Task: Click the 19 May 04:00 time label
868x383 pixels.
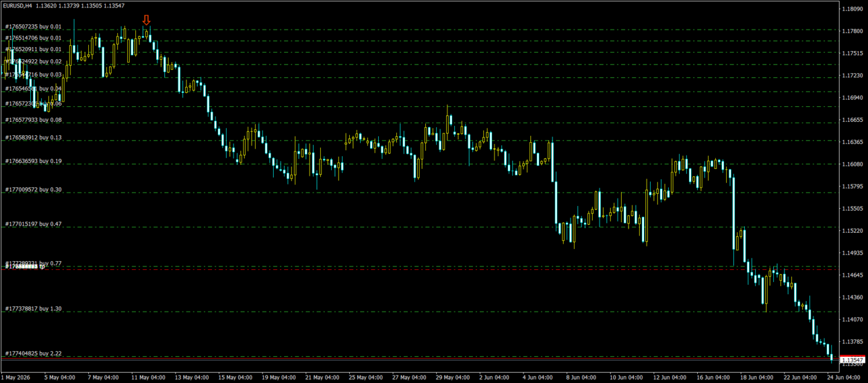Action: click(x=278, y=378)
